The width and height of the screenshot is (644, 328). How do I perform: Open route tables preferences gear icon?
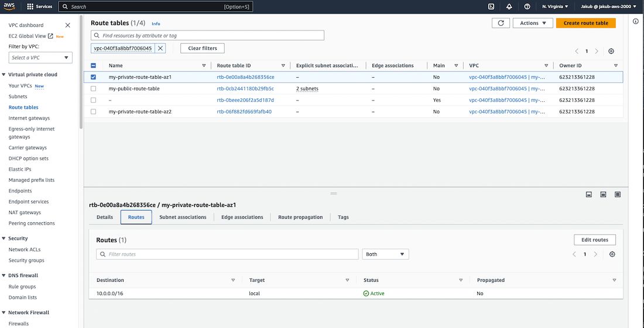coord(611,51)
